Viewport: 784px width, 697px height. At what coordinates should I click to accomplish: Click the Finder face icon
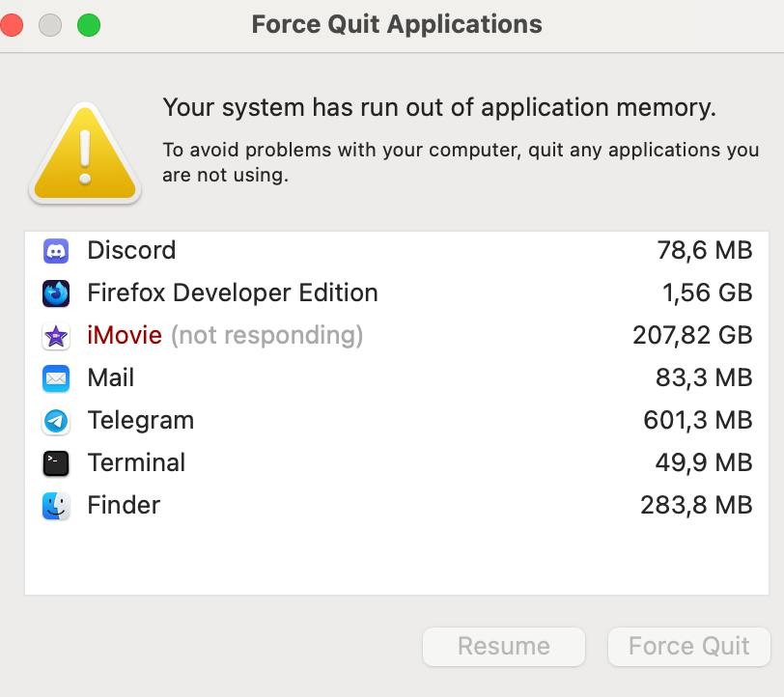coord(56,506)
